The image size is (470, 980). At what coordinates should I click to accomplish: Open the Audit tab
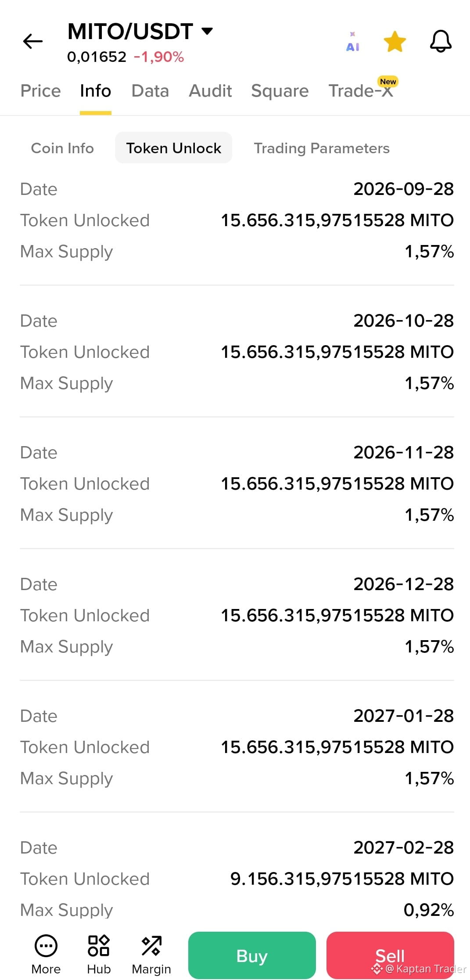point(210,91)
